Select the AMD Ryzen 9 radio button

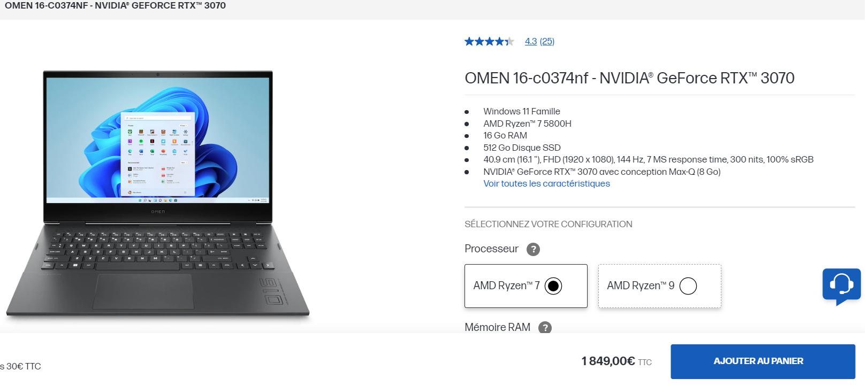pos(688,286)
